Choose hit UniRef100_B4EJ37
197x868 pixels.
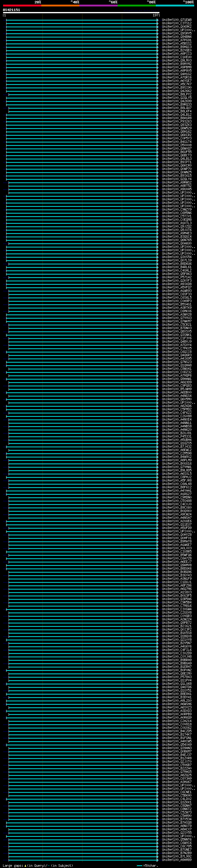[x=177, y=755]
